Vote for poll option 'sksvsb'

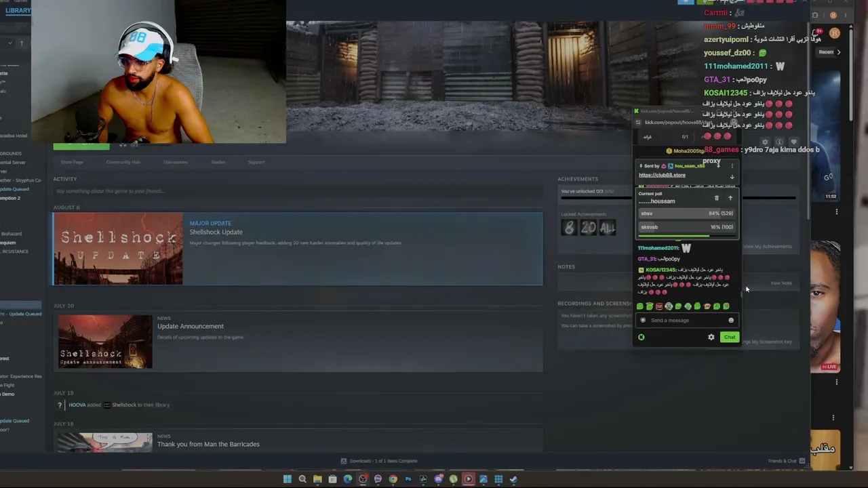point(687,227)
